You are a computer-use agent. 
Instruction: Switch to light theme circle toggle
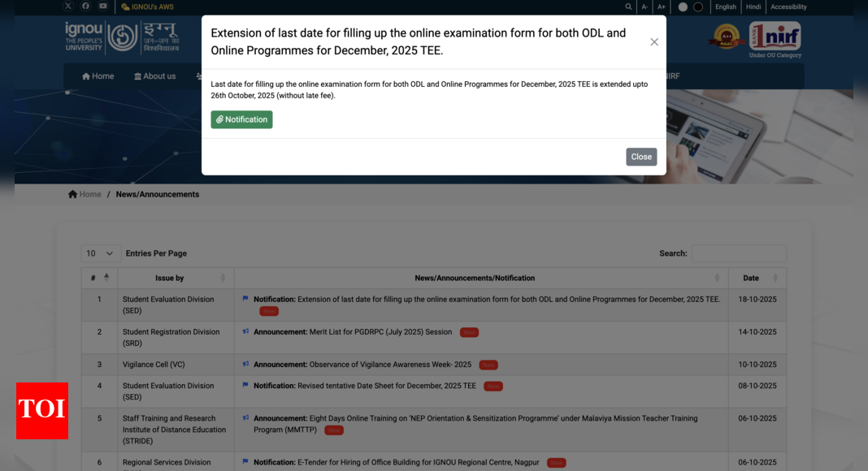click(683, 6)
